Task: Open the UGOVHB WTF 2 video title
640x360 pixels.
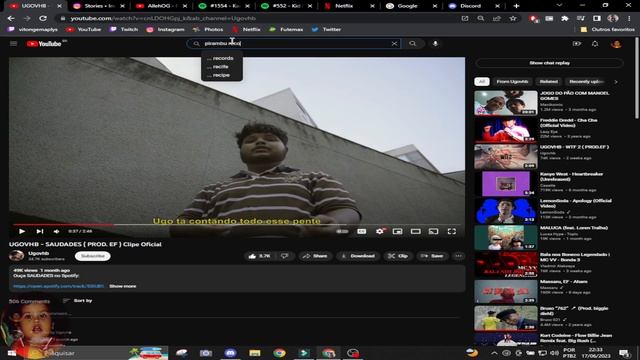Action: (x=574, y=147)
